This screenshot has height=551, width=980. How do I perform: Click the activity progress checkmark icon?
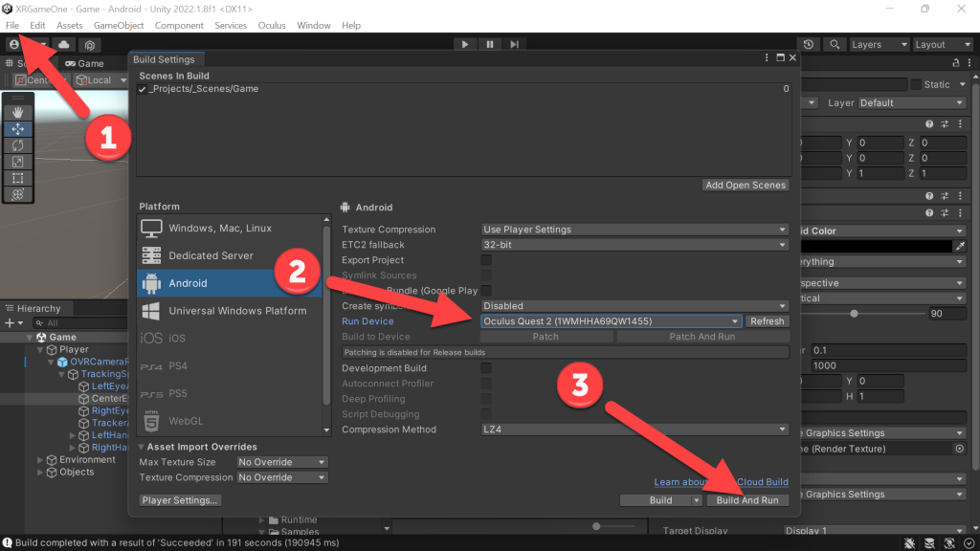[x=969, y=543]
